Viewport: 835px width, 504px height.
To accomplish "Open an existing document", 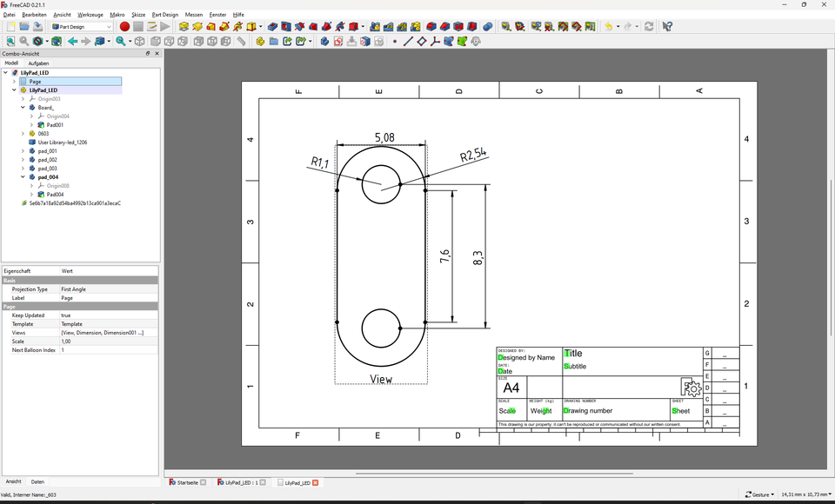I will (25, 27).
